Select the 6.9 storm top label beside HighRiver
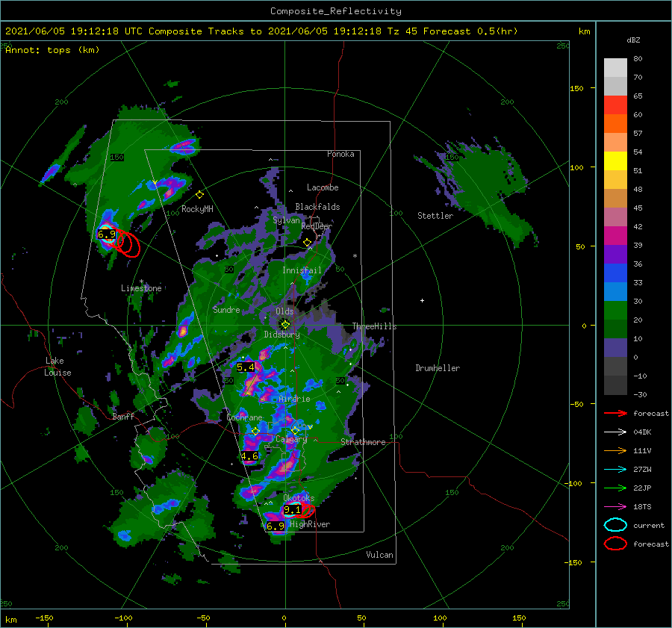The image size is (672, 628). coord(275,526)
